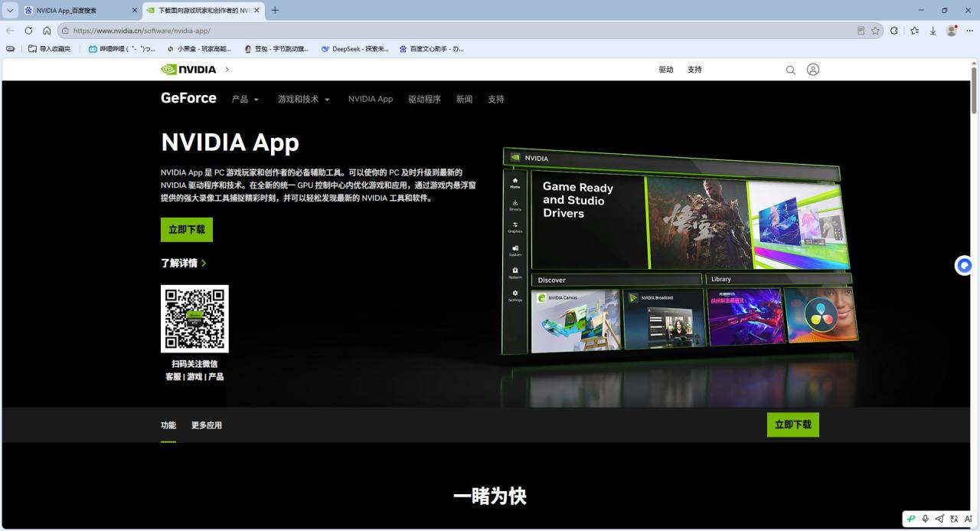Screen dimensions: 980x531
Task: Click the browser back arrow
Action: [x=10, y=31]
